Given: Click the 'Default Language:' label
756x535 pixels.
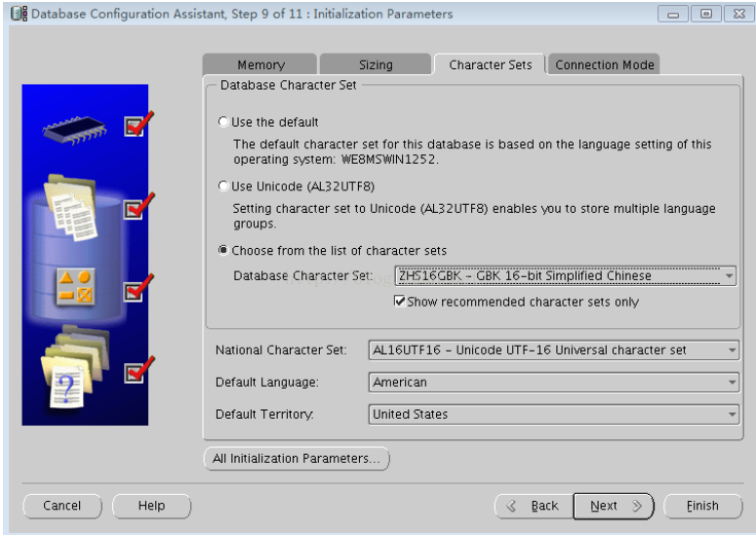Looking at the screenshot, I should [266, 383].
